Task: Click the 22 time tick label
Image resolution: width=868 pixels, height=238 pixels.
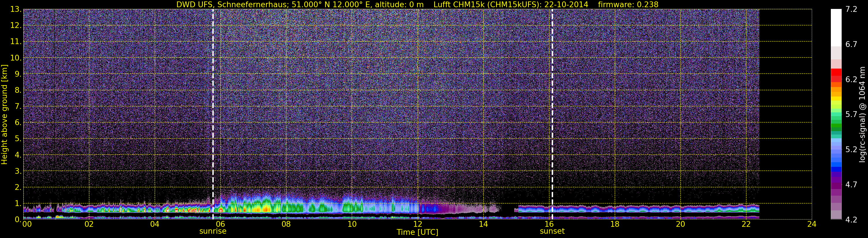Action: pyautogui.click(x=746, y=224)
